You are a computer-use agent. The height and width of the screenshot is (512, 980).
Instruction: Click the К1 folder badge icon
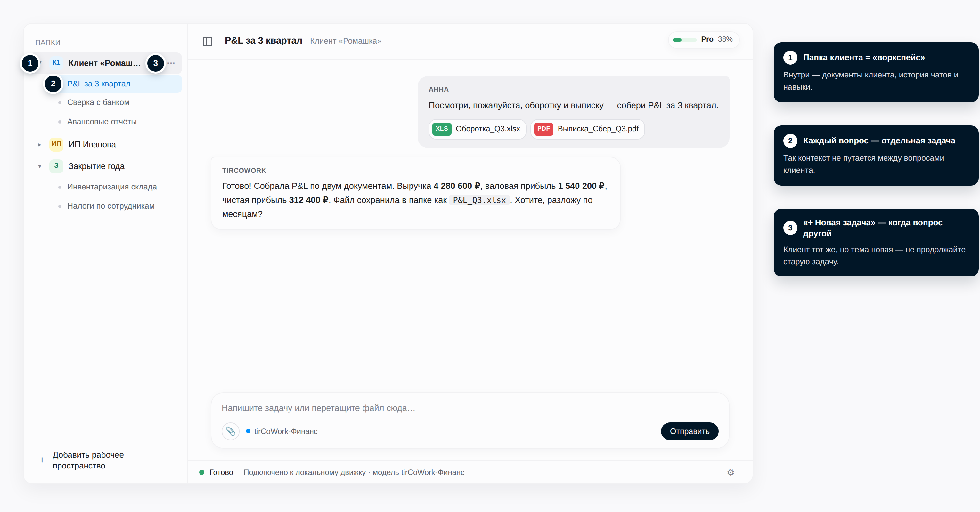[x=56, y=63]
